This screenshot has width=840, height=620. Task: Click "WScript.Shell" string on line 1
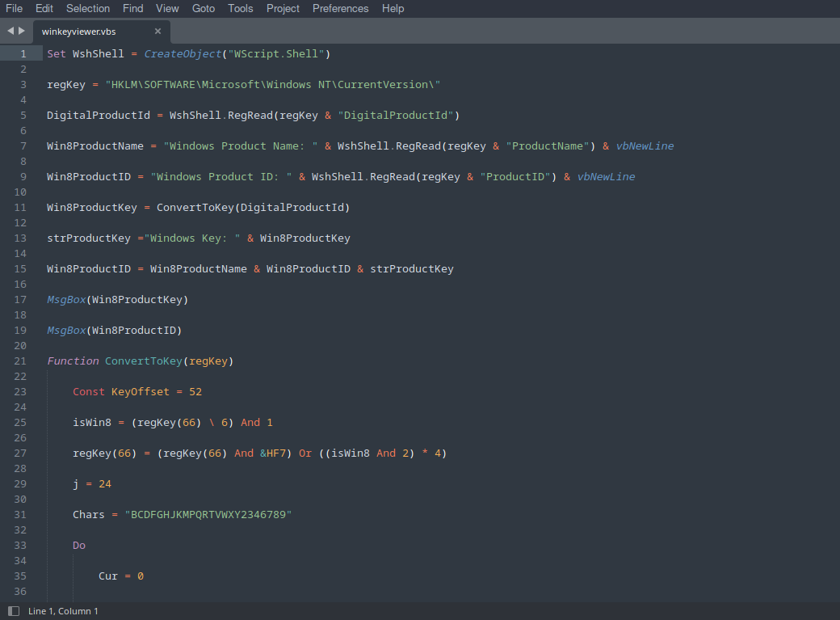tap(276, 53)
